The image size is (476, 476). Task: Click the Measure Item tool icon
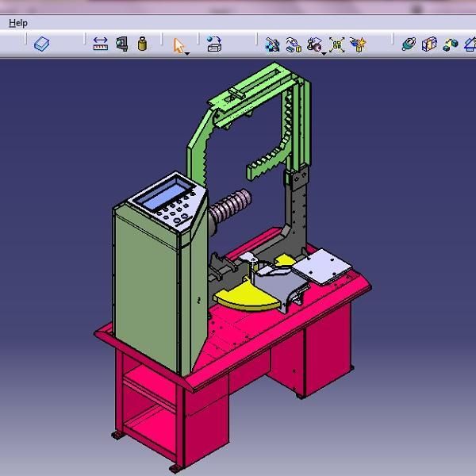121,44
